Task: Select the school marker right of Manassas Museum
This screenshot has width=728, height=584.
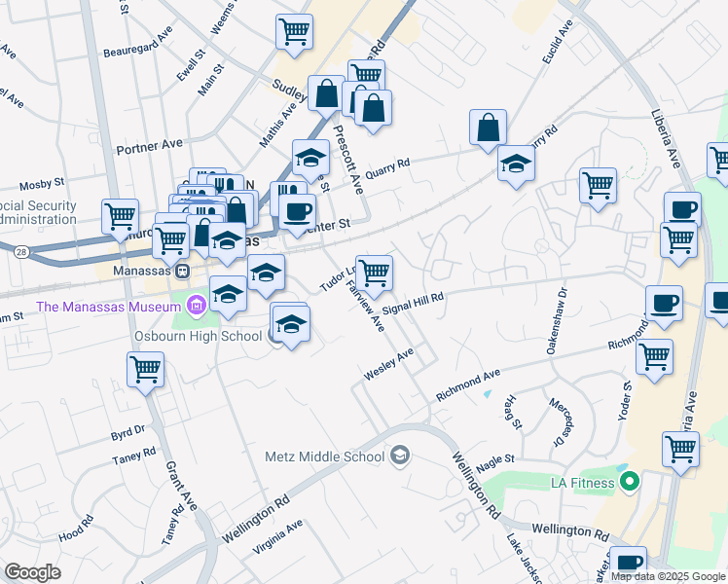Action: pyautogui.click(x=228, y=294)
